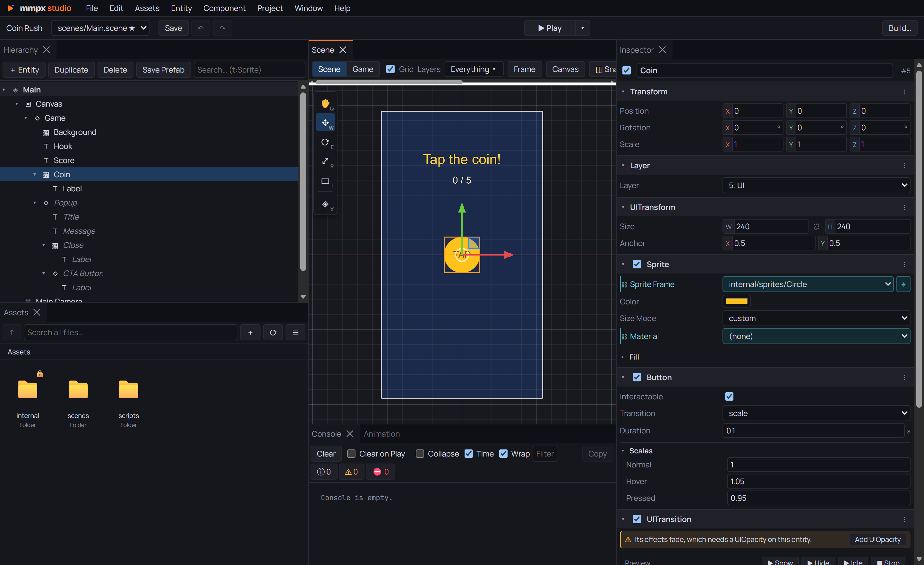The width and height of the screenshot is (924, 565).
Task: Click the Build... button
Action: [900, 28]
